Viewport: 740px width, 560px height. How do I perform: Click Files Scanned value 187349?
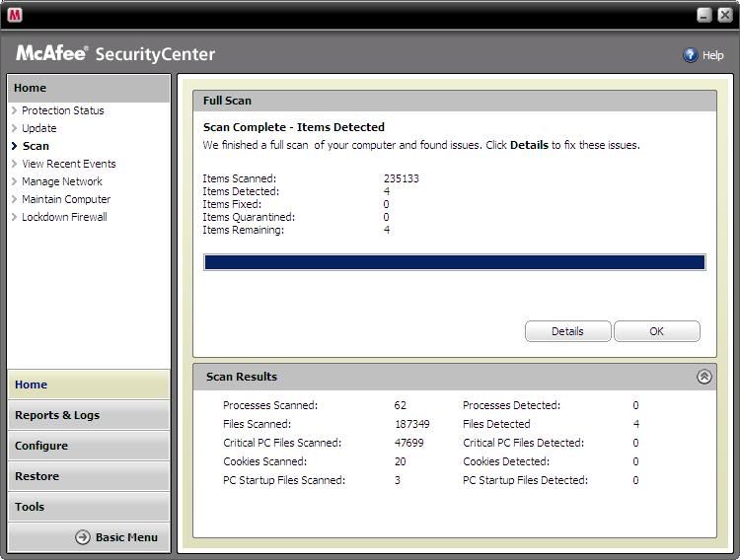[x=412, y=424]
